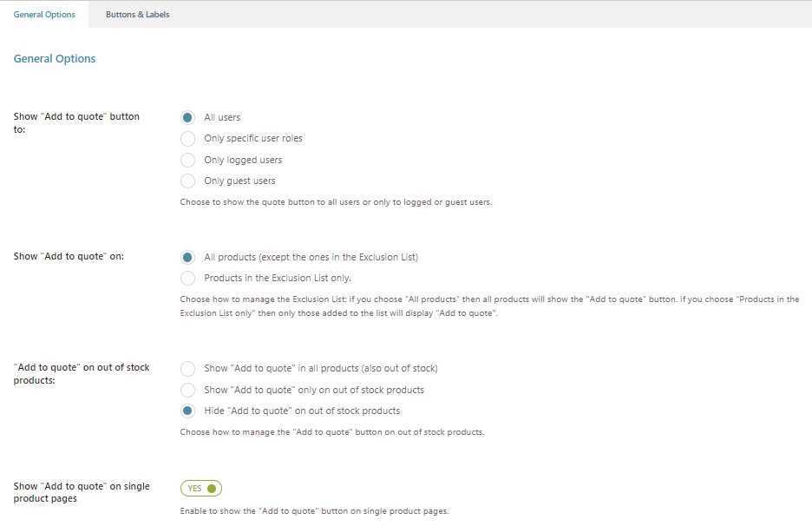Select Hide Add to quote on out of stock

click(x=187, y=411)
